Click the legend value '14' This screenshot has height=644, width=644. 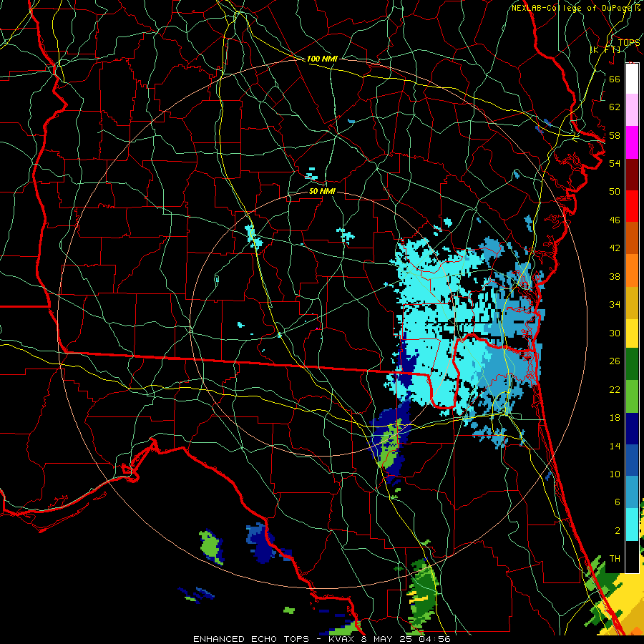click(x=615, y=446)
